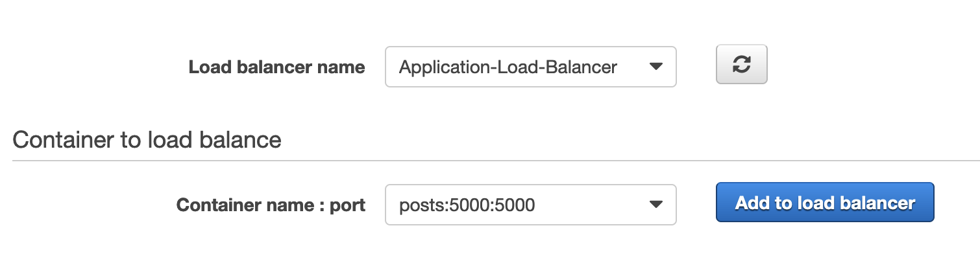Open the combo box showing Application-Load-Balancer
Viewport: 980px width, 263px height.
[x=531, y=66]
